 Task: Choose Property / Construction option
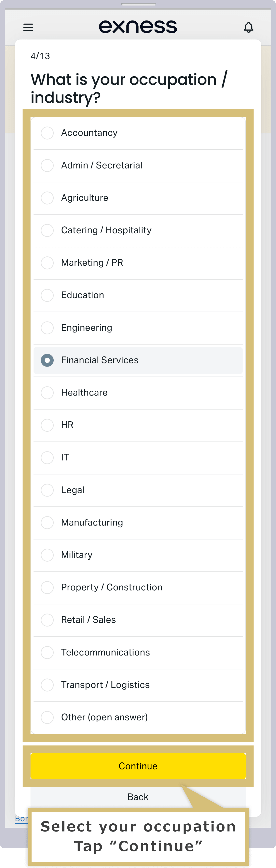pyautogui.click(x=138, y=587)
